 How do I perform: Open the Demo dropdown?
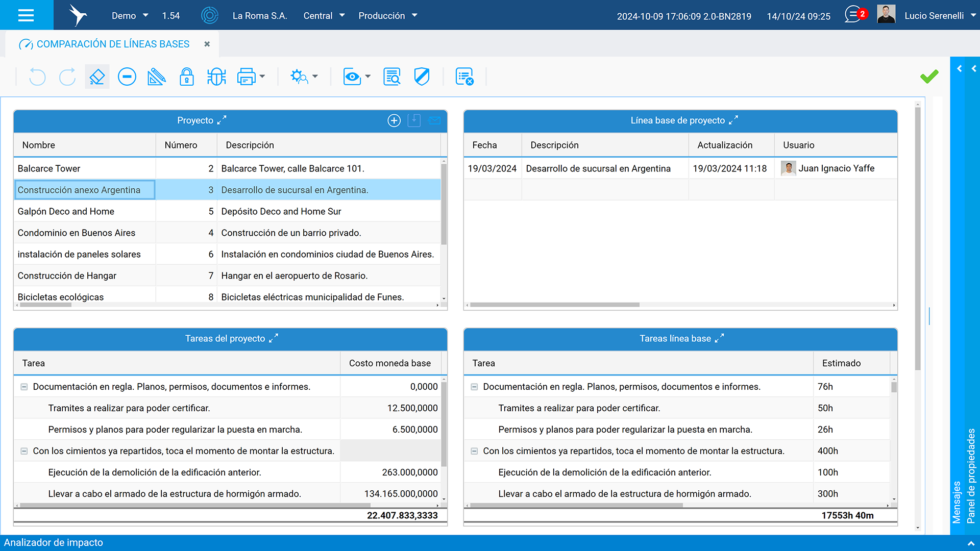tap(130, 16)
